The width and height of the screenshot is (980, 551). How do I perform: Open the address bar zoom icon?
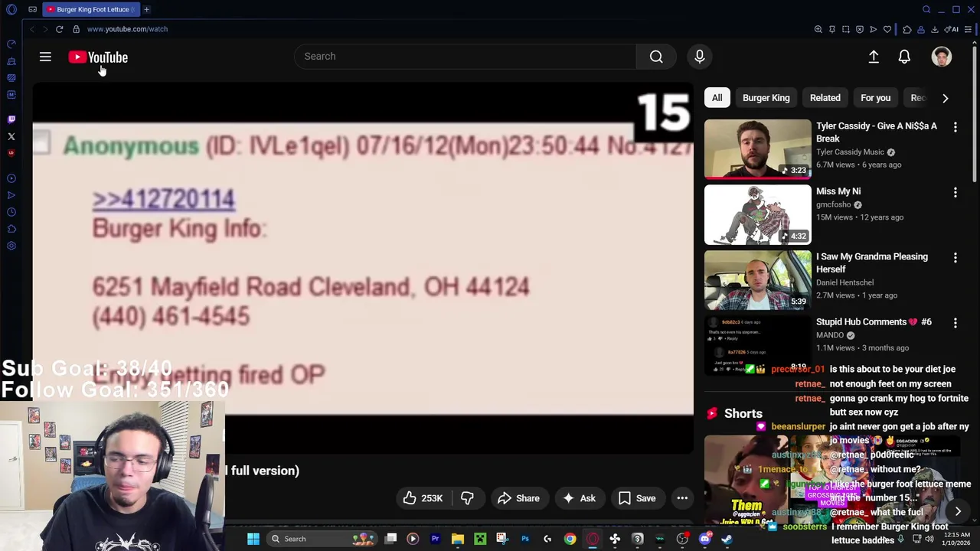[x=818, y=29]
